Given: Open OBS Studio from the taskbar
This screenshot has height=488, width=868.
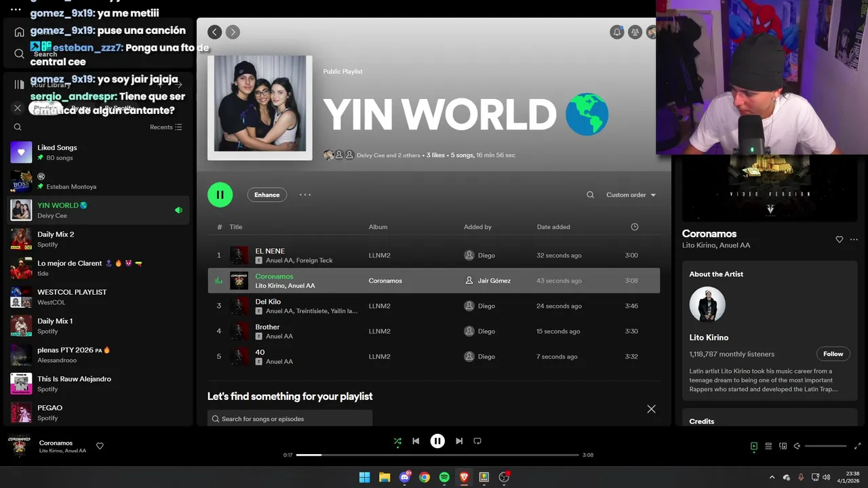Looking at the screenshot, I should click(504, 477).
